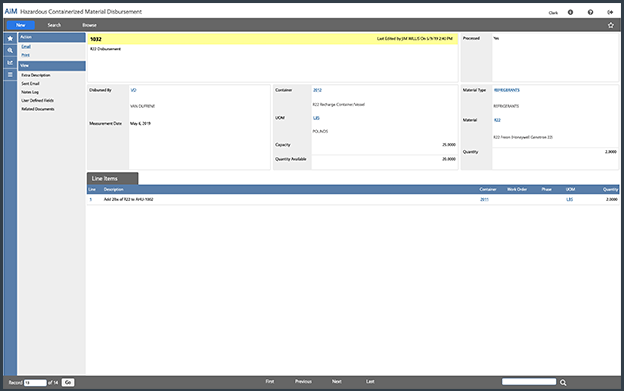
Task: Open the chart reports icon in sidebar
Action: coord(10,62)
